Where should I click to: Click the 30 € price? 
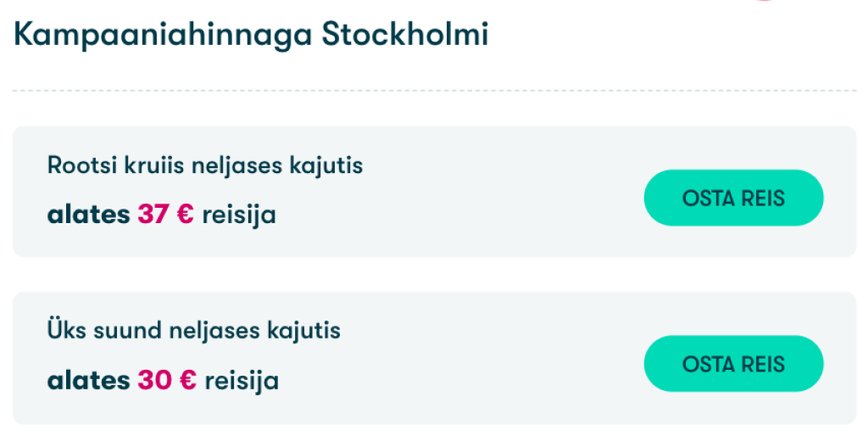(166, 381)
